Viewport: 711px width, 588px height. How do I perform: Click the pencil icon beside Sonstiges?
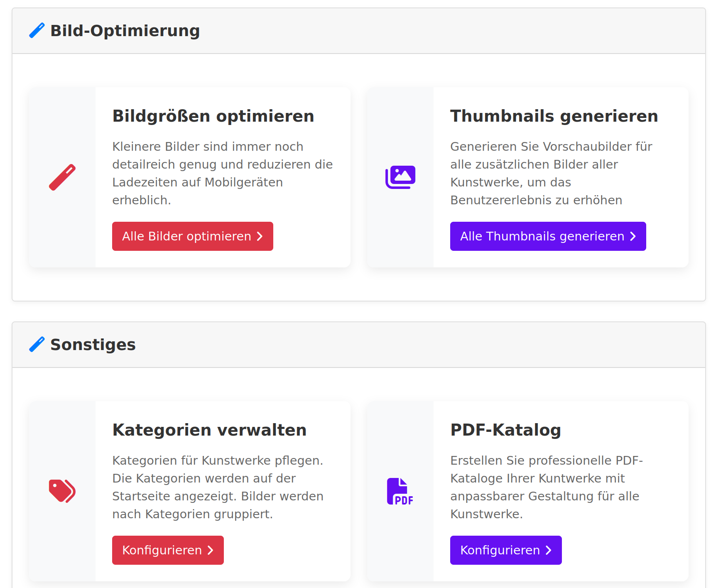click(37, 344)
